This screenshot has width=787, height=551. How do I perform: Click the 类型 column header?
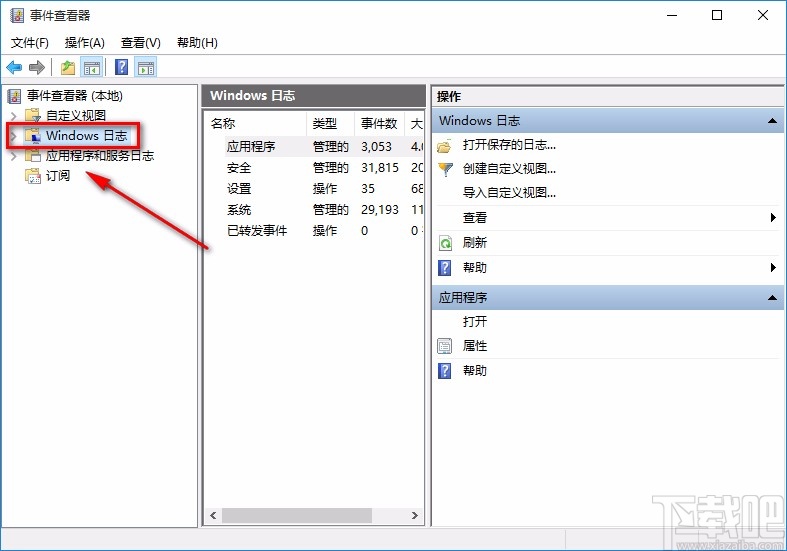pos(330,123)
